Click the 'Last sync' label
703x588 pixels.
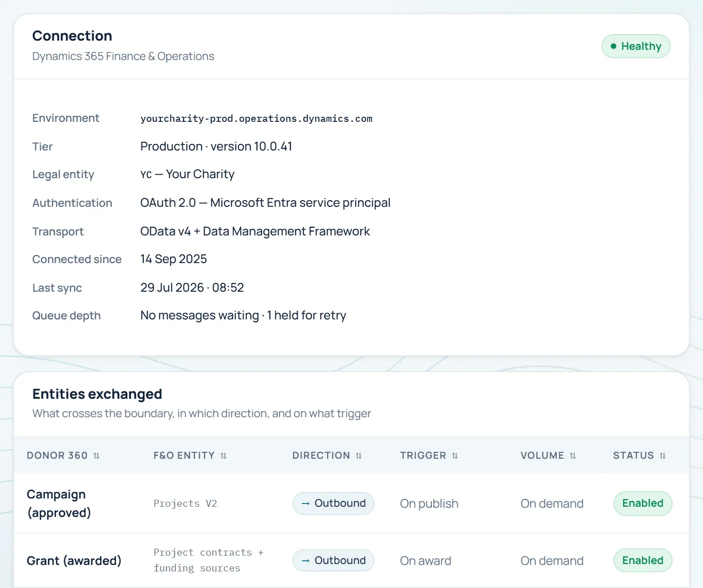tap(57, 288)
